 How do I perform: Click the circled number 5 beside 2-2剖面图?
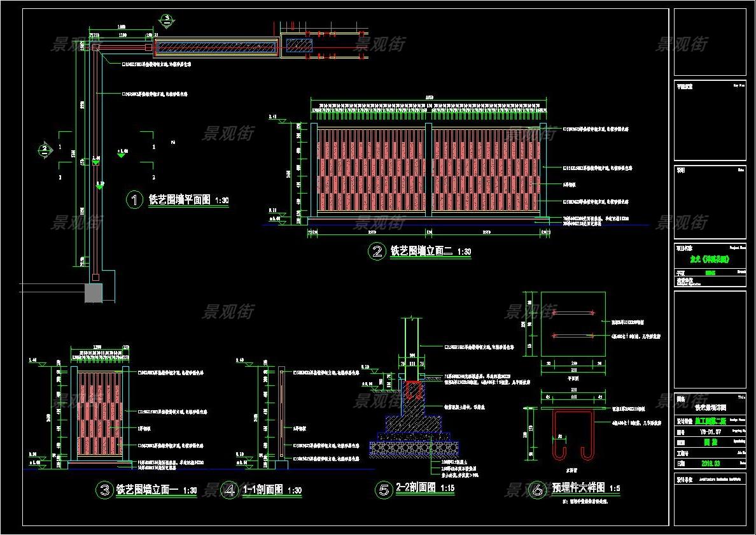384,489
